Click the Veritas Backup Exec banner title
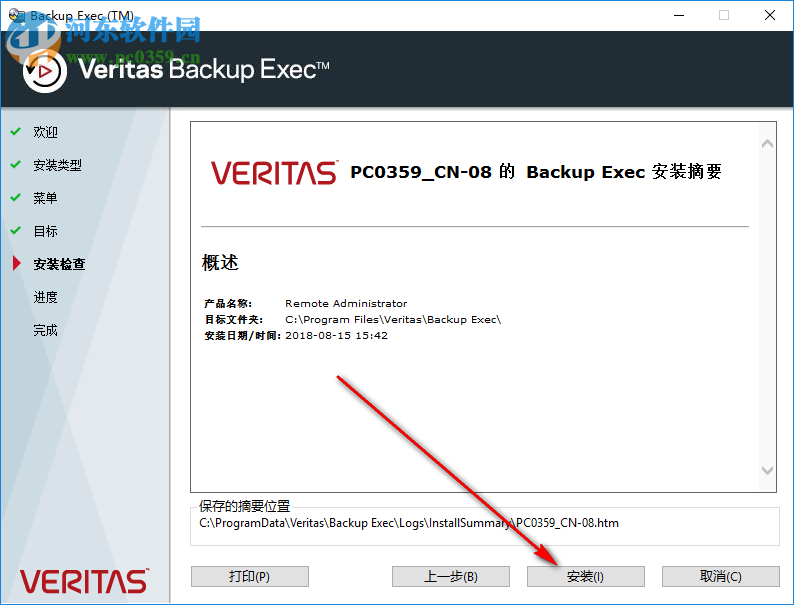794x605 pixels. coord(204,69)
